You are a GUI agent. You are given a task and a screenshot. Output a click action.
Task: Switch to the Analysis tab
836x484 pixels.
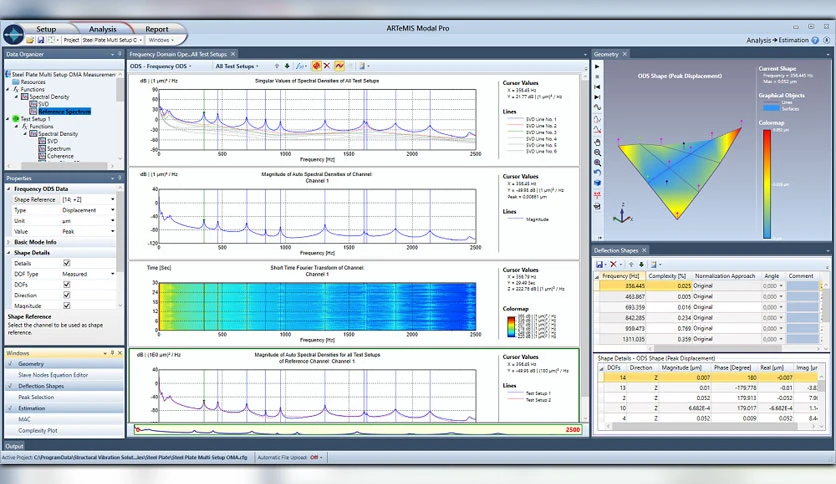102,29
